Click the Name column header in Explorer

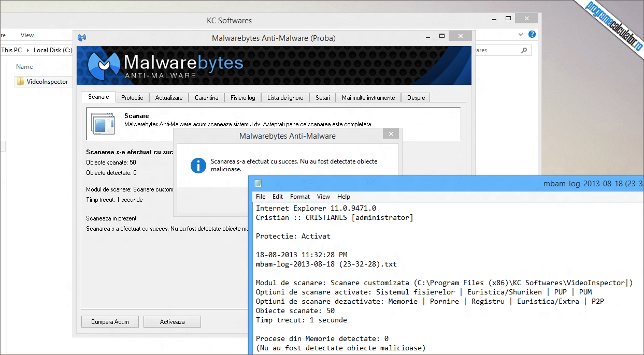tap(24, 67)
